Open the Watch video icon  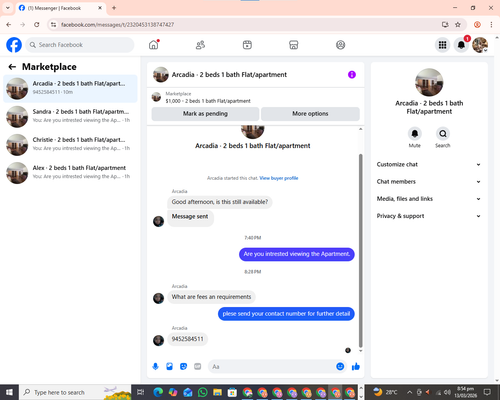tap(247, 45)
